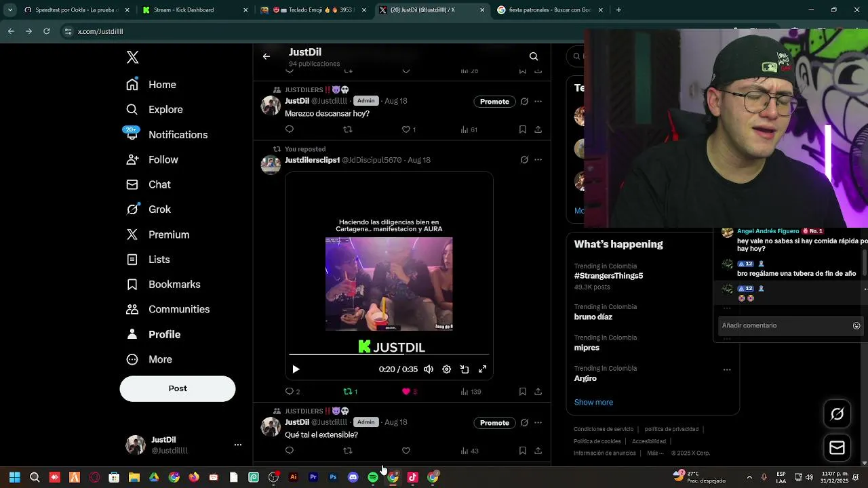Image resolution: width=868 pixels, height=488 pixels.
Task: Open the X logo home icon
Action: click(132, 57)
